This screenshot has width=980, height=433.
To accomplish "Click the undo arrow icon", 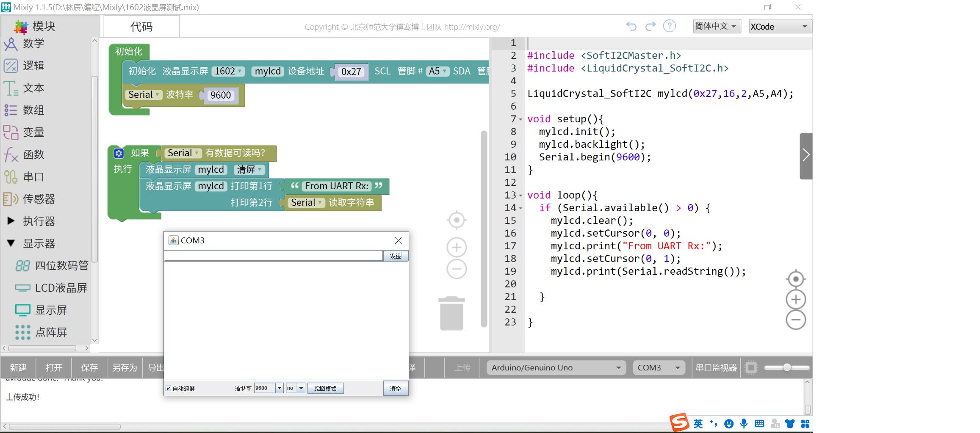I will (x=631, y=26).
